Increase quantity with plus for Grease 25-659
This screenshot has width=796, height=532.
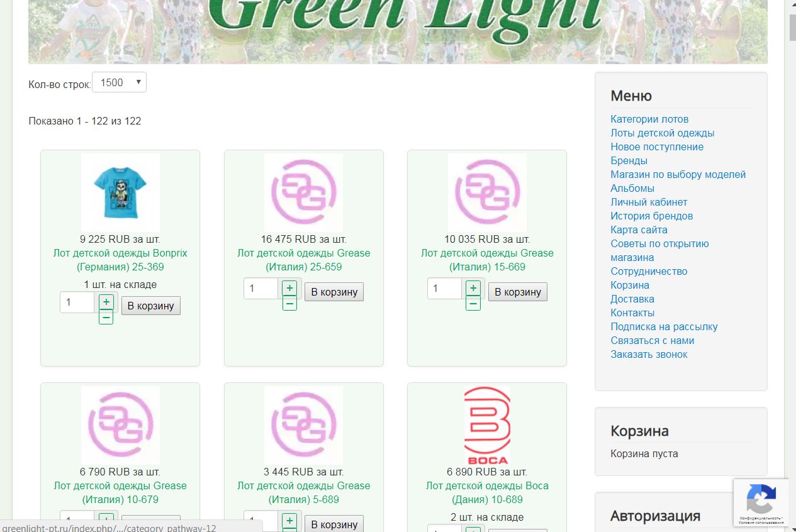click(289, 288)
